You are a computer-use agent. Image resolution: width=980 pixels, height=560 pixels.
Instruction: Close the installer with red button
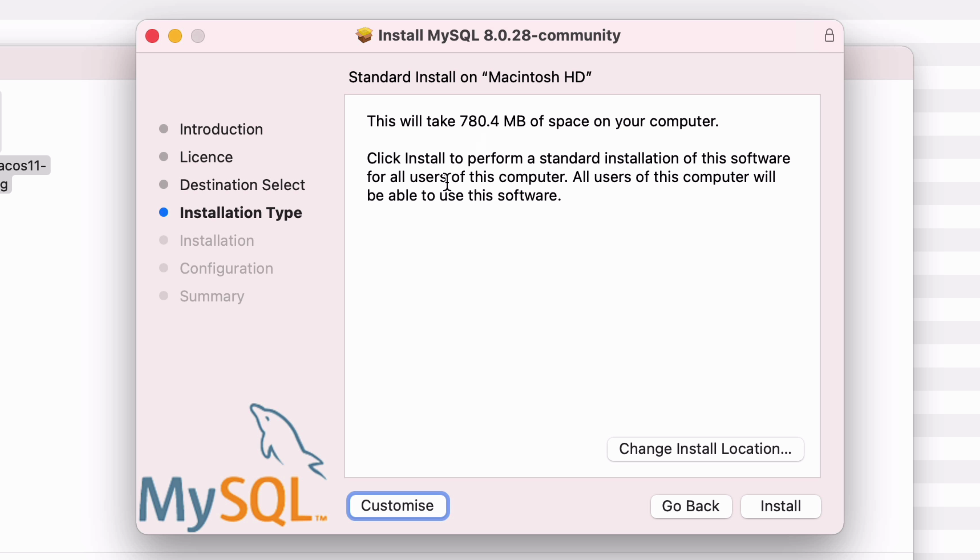(153, 36)
